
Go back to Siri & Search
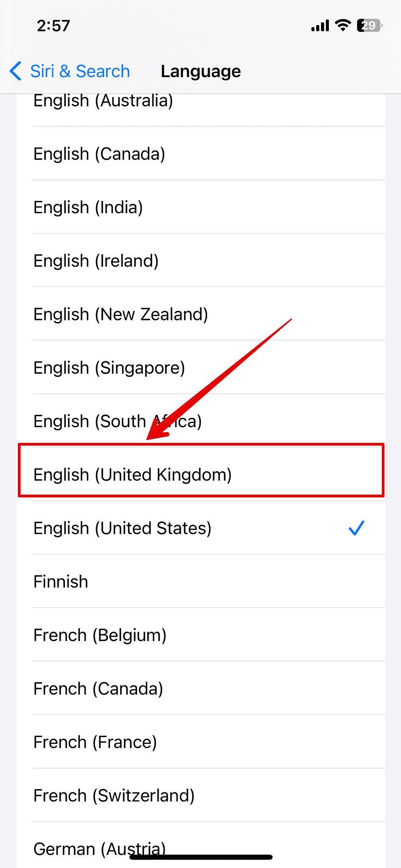click(x=80, y=71)
